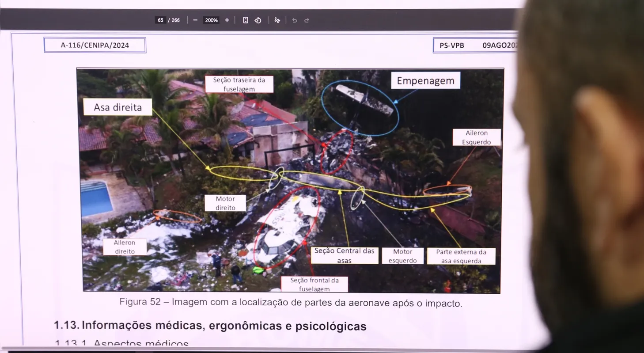
Task: Click the PS-VPB header text
Action: [452, 46]
